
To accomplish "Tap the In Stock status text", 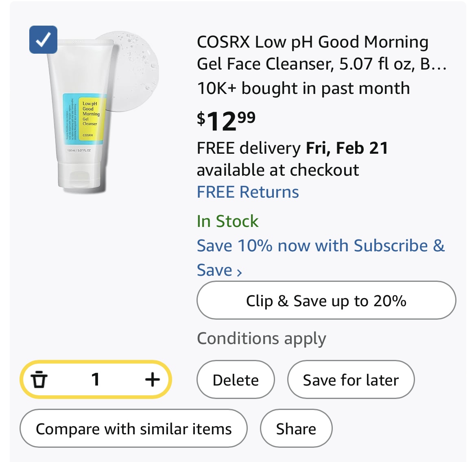I will pos(227,221).
